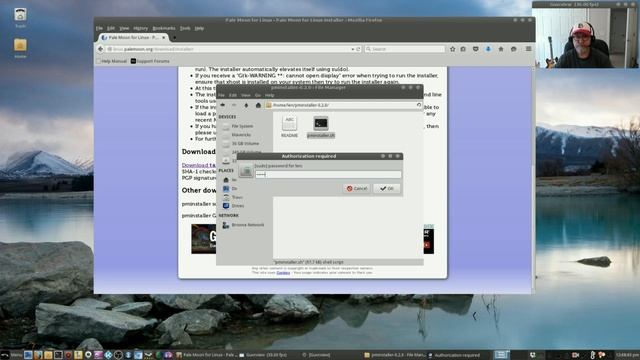Go to home folder in File Manager

tap(258, 105)
